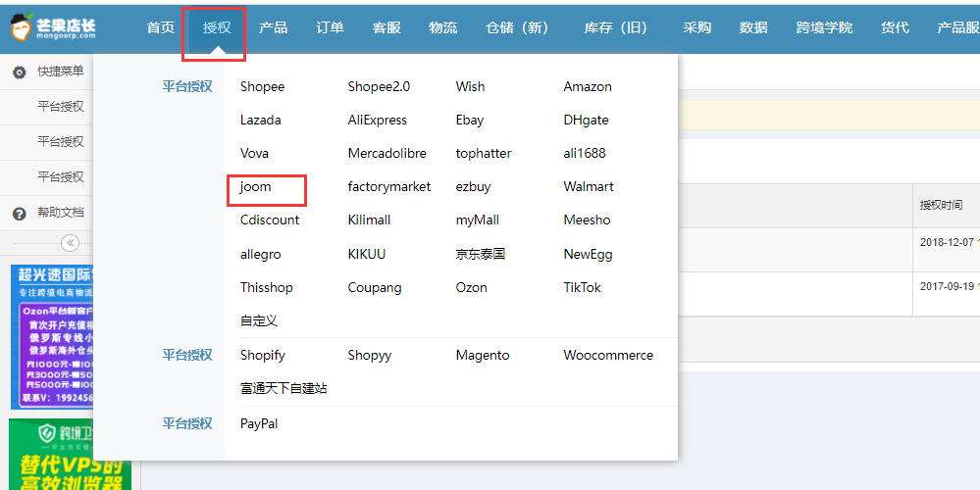Click the question mark icon beside 帮助文档
980x490 pixels.
pos(20,214)
